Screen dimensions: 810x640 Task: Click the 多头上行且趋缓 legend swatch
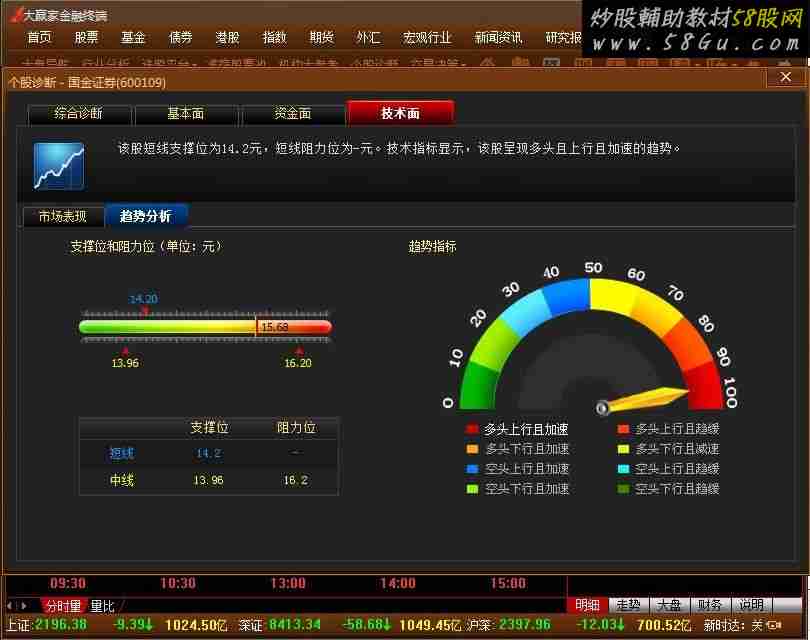coord(624,429)
